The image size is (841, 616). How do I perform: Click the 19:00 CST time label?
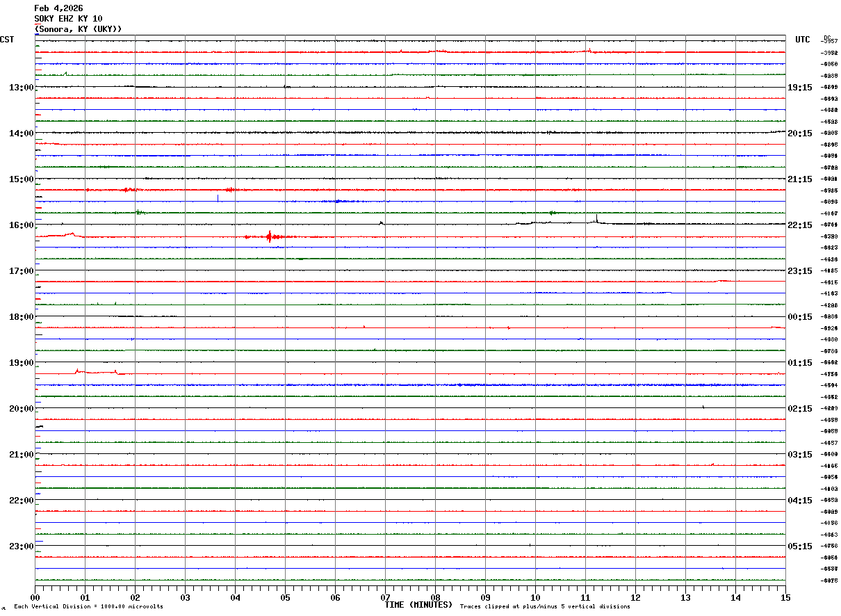tap(22, 363)
